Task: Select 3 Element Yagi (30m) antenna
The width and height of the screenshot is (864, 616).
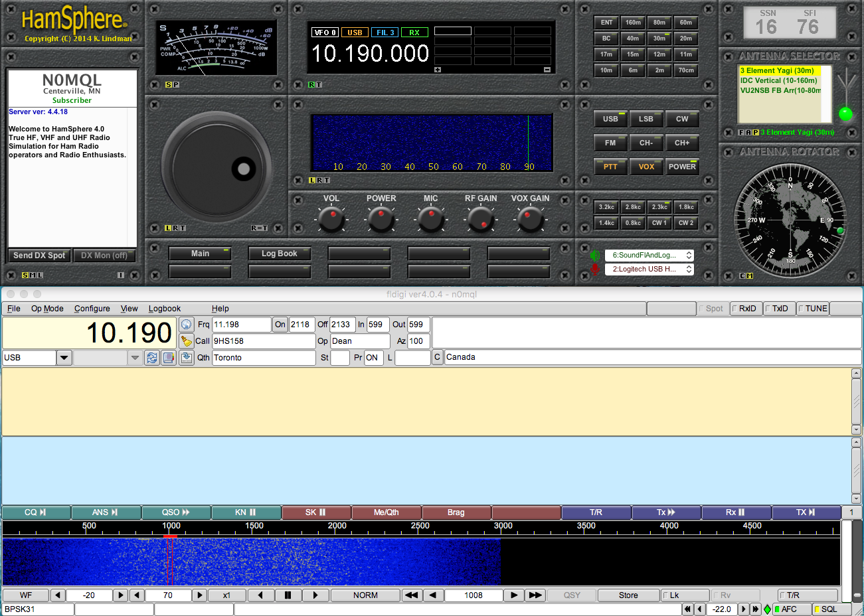Action: tap(780, 70)
